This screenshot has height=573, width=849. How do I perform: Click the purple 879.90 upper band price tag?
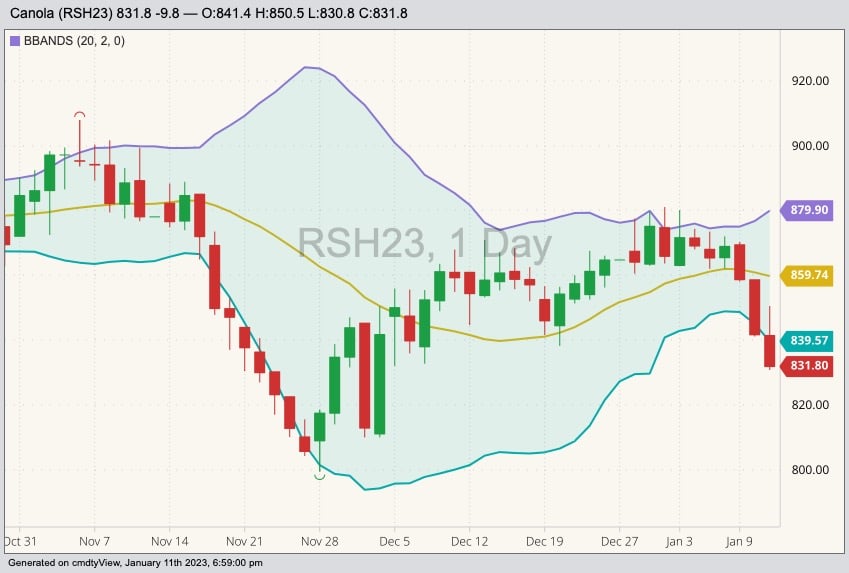pos(809,210)
